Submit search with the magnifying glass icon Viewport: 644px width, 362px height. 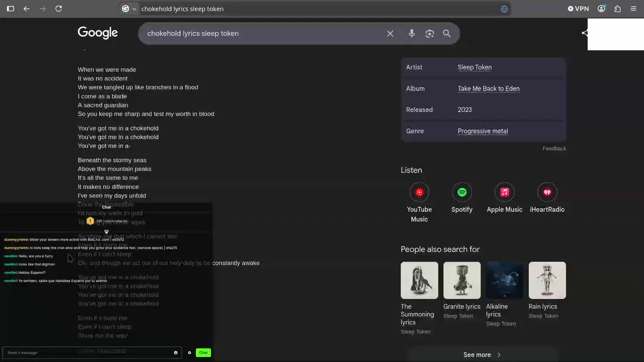click(447, 33)
